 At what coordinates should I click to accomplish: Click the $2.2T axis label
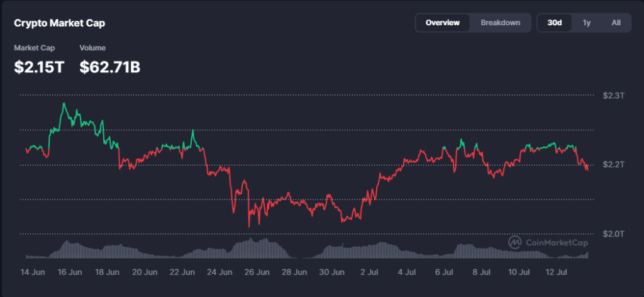613,165
